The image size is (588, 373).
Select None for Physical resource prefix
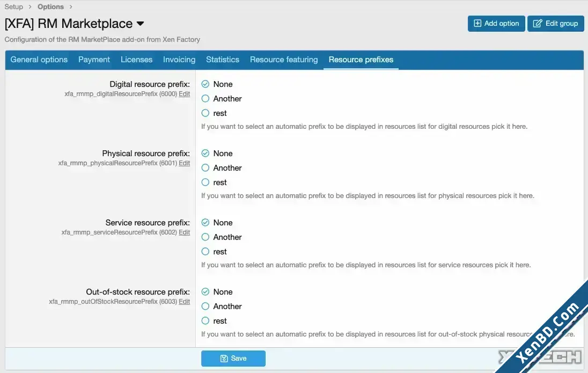pyautogui.click(x=205, y=153)
